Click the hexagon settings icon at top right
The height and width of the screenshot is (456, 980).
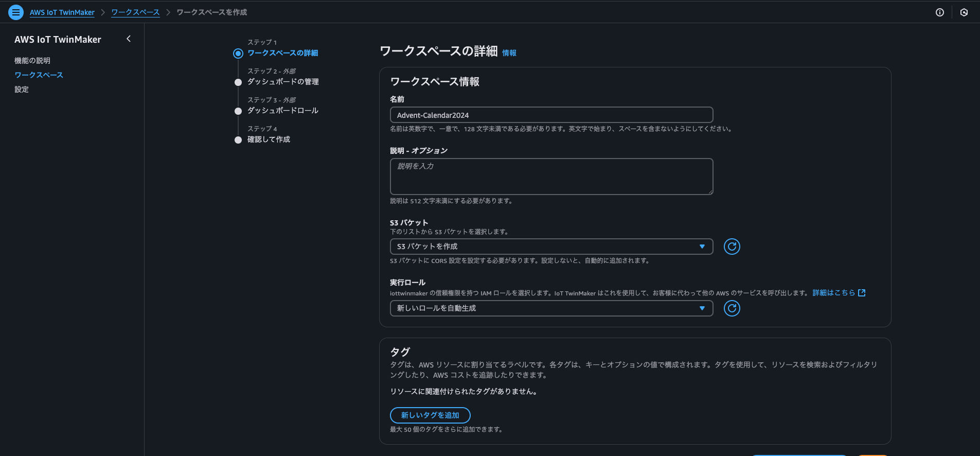pos(964,12)
